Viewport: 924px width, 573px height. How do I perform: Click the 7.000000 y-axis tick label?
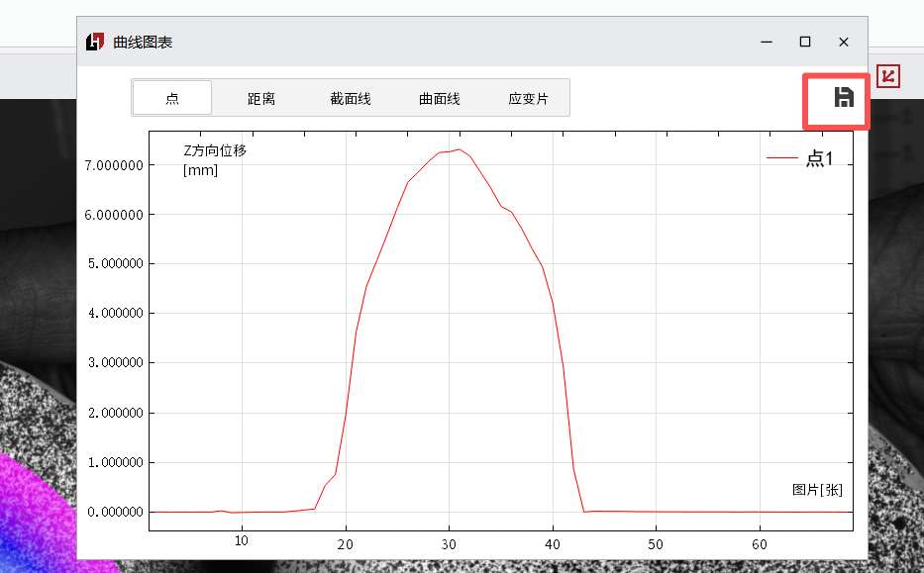[x=114, y=165]
